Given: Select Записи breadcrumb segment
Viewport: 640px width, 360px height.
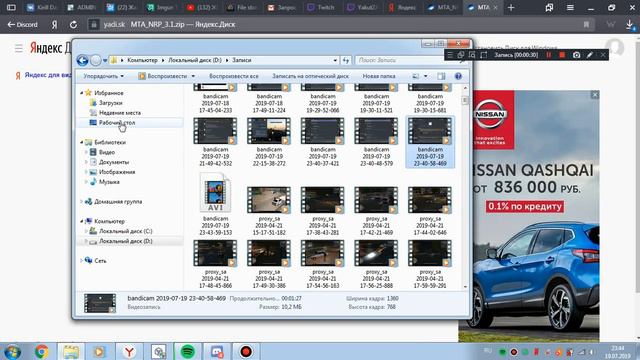Looking at the screenshot, I should (242, 60).
